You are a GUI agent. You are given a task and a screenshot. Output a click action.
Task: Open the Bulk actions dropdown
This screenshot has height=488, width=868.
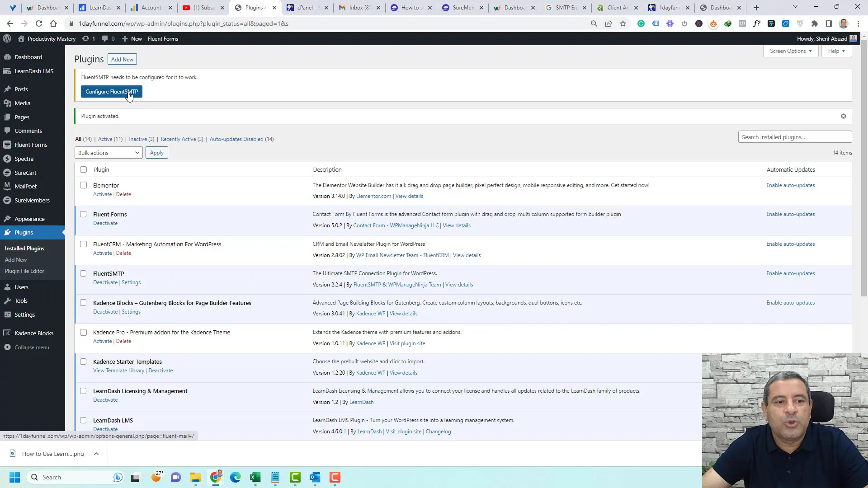pyautogui.click(x=108, y=153)
